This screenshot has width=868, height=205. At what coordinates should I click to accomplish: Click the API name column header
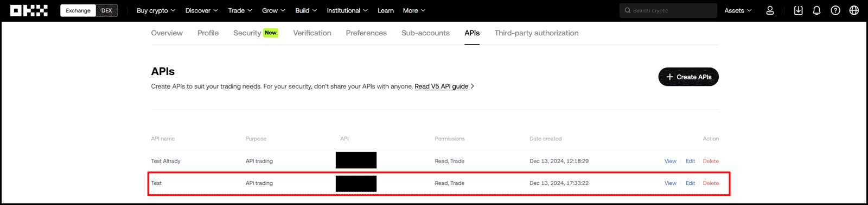(163, 139)
